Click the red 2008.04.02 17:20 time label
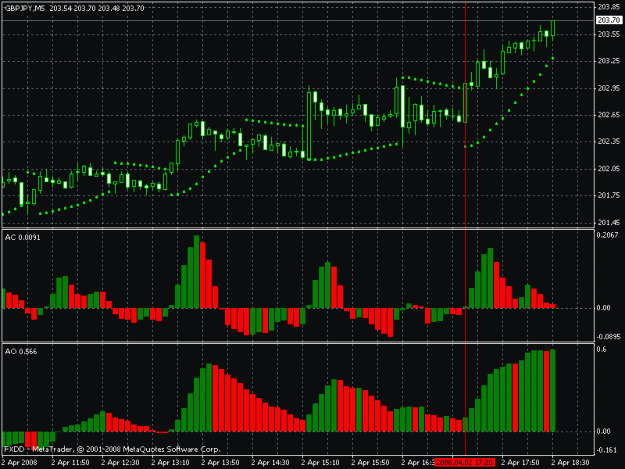The height and width of the screenshot is (469, 625). [465, 463]
